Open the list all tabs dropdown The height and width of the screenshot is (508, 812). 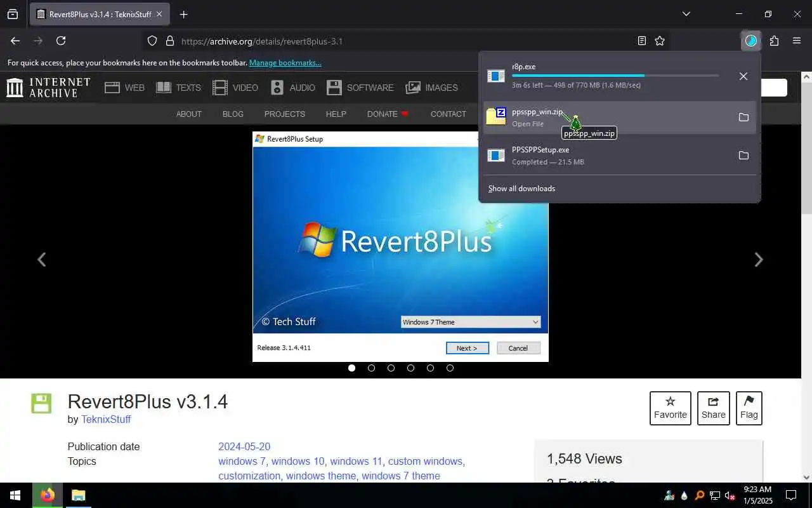click(686, 14)
